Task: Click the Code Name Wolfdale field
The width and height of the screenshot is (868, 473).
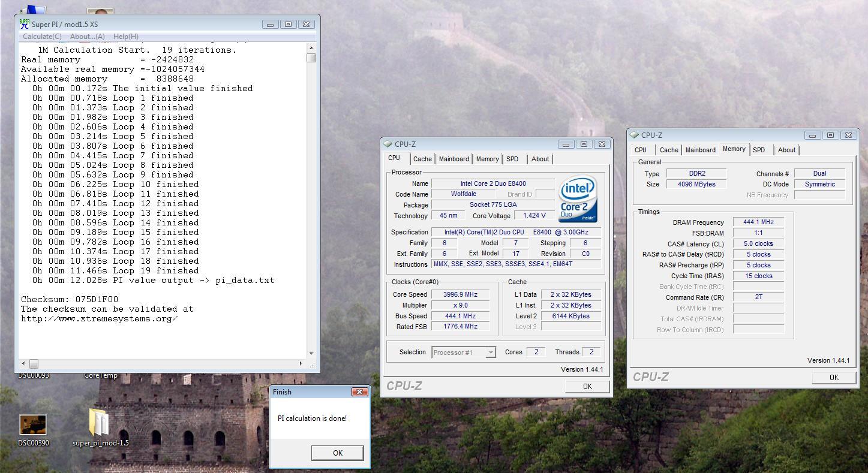Action: 464,194
